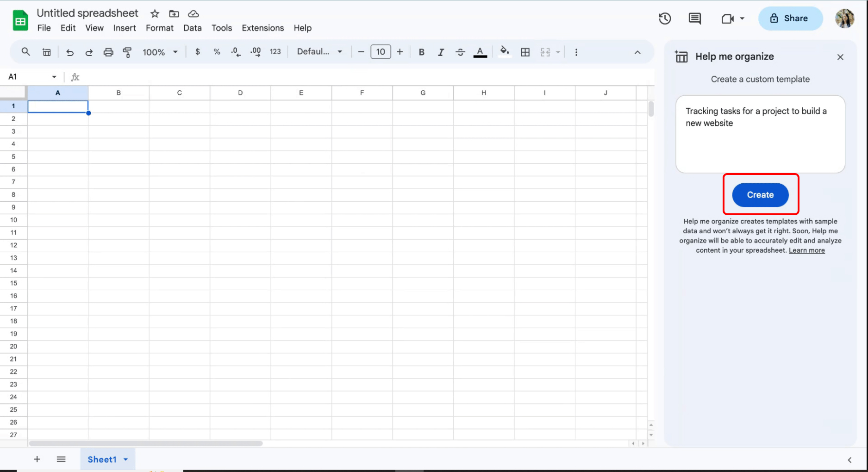Select the paint format roller icon

[127, 52]
